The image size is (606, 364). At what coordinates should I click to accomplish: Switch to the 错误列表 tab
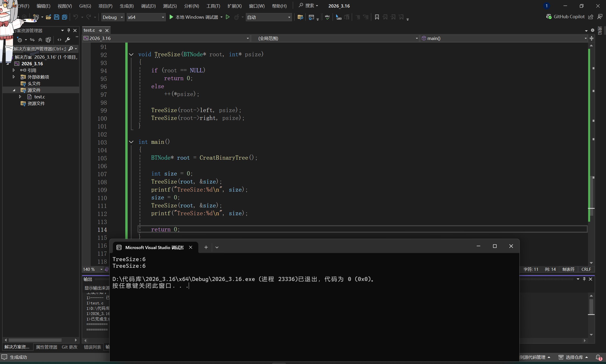pyautogui.click(x=92, y=347)
